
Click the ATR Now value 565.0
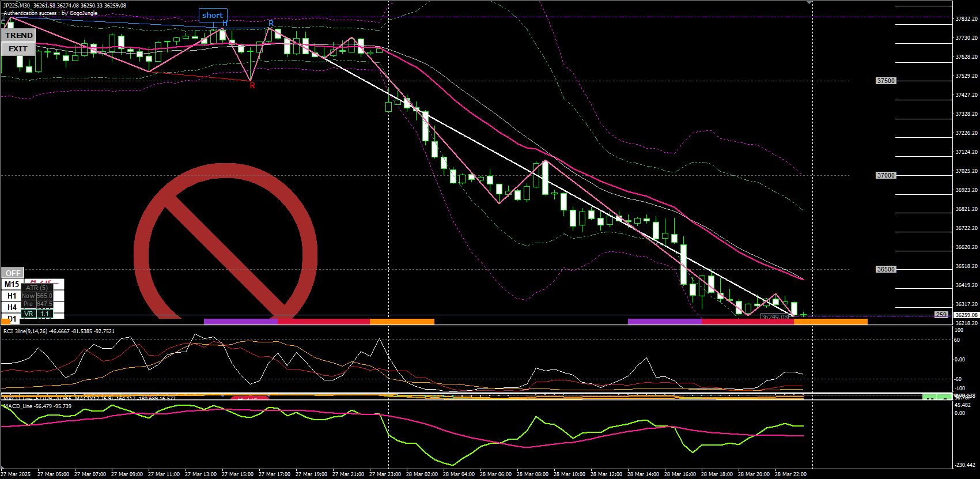pyautogui.click(x=44, y=296)
